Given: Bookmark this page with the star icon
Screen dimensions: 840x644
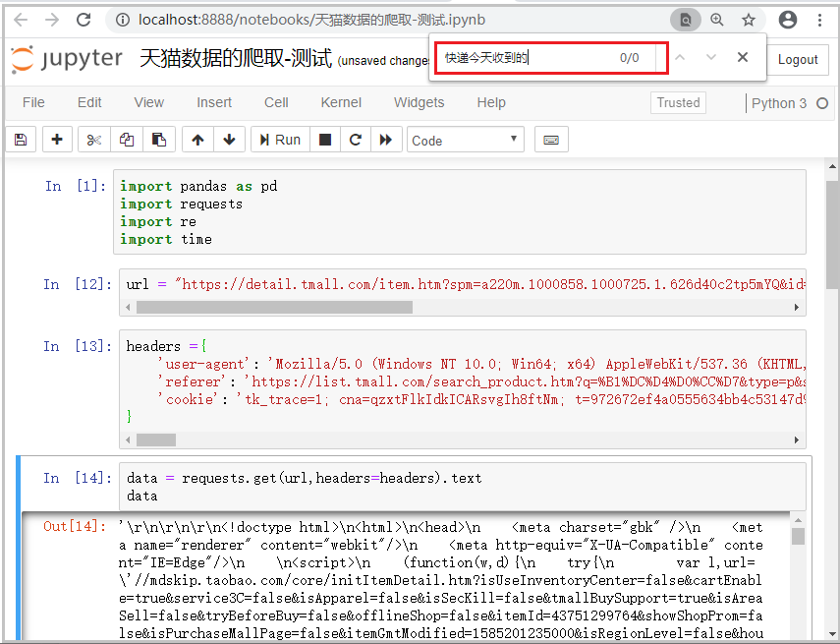Looking at the screenshot, I should (x=748, y=20).
